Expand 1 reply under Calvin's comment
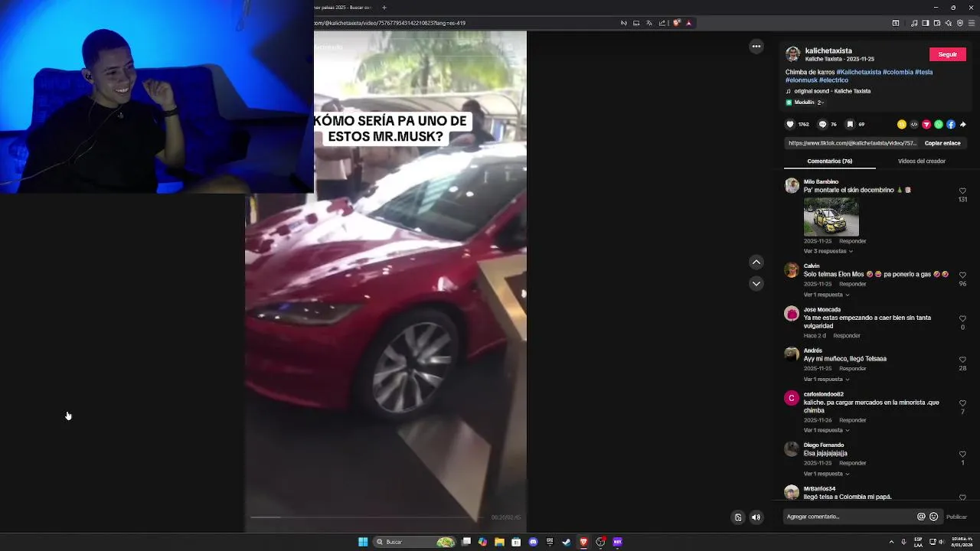Screen dimensions: 980x551 (826, 295)
